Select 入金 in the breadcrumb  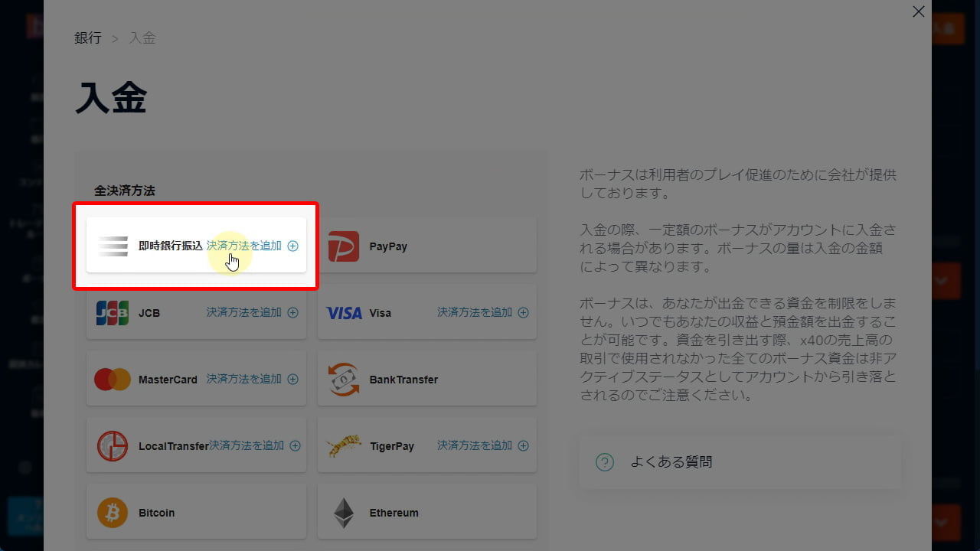point(142,38)
